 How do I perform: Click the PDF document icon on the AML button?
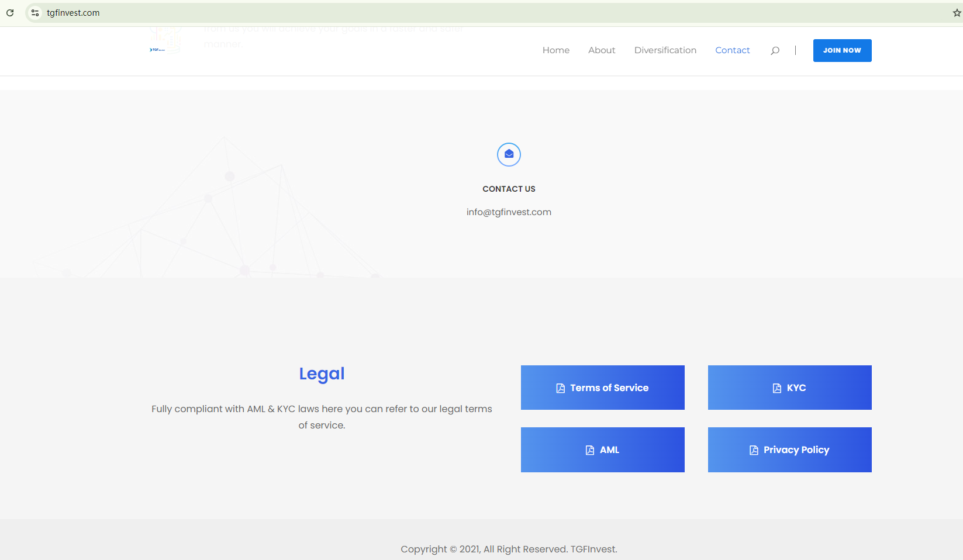pyautogui.click(x=589, y=450)
